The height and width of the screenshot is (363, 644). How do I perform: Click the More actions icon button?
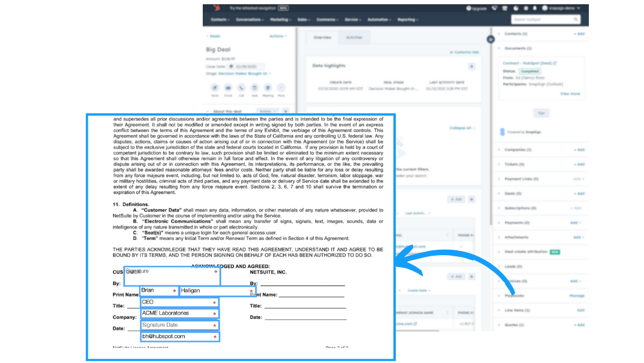coord(281,87)
